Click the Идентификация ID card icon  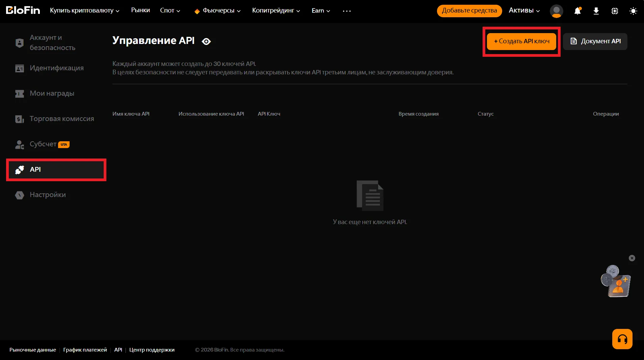20,68
